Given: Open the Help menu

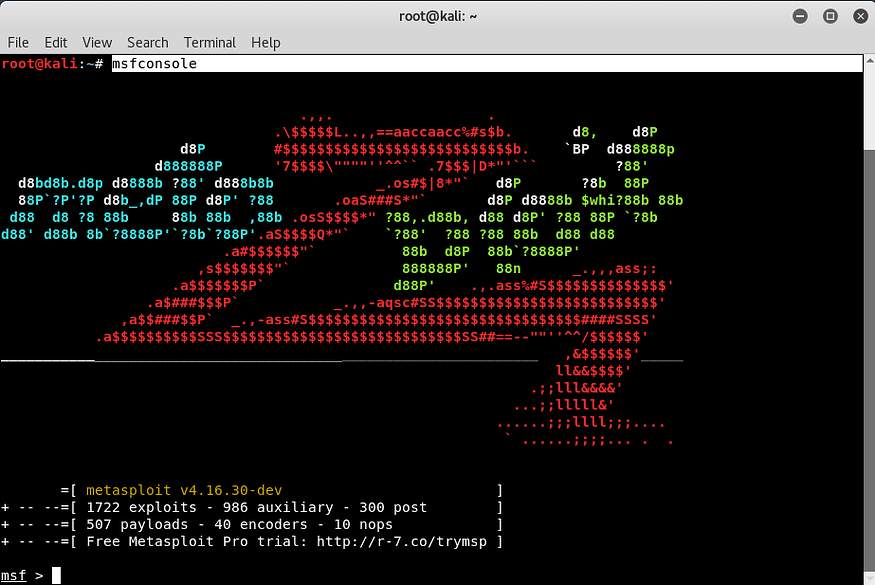Looking at the screenshot, I should (x=266, y=42).
